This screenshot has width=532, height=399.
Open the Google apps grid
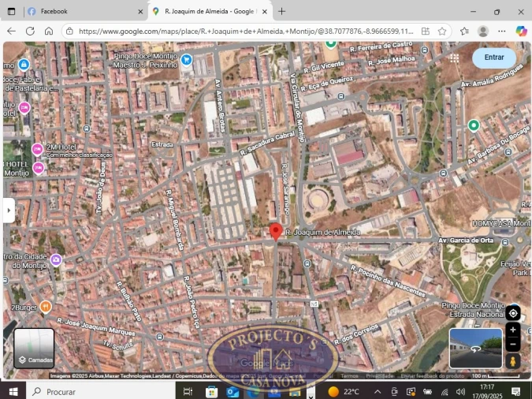point(455,58)
